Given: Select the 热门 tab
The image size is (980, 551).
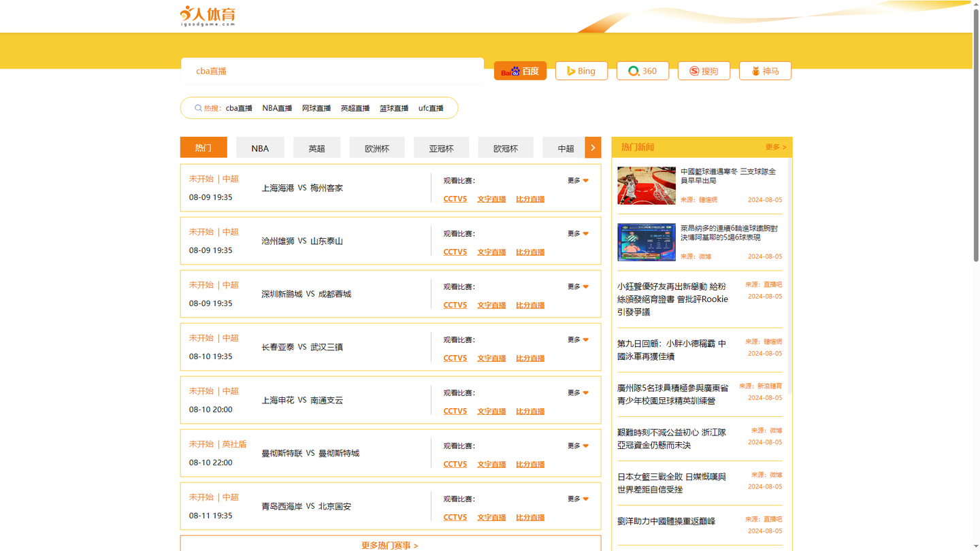Looking at the screenshot, I should point(203,148).
